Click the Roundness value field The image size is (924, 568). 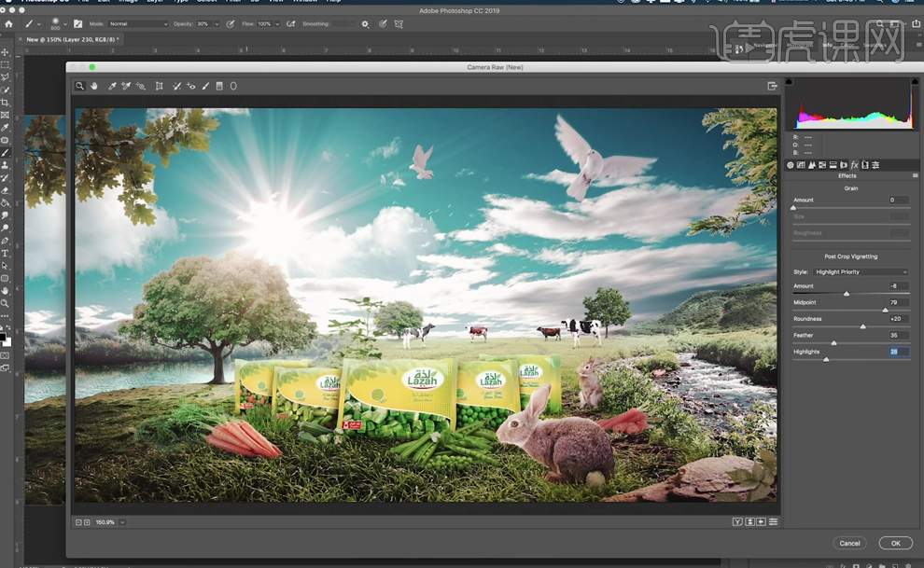(899, 319)
